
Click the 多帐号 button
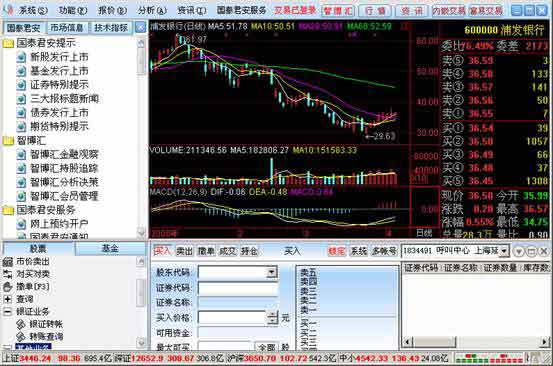point(384,251)
